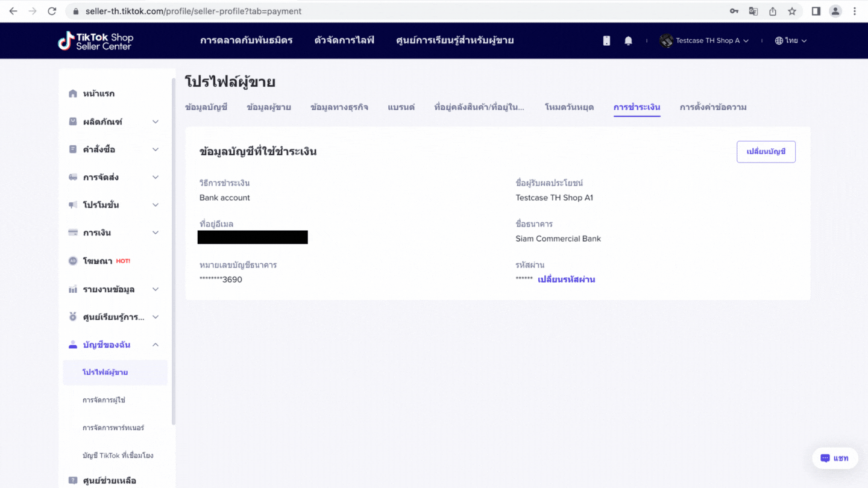868x488 pixels.
Task: Click the Testcase TH Shop A avatar
Action: (666, 40)
